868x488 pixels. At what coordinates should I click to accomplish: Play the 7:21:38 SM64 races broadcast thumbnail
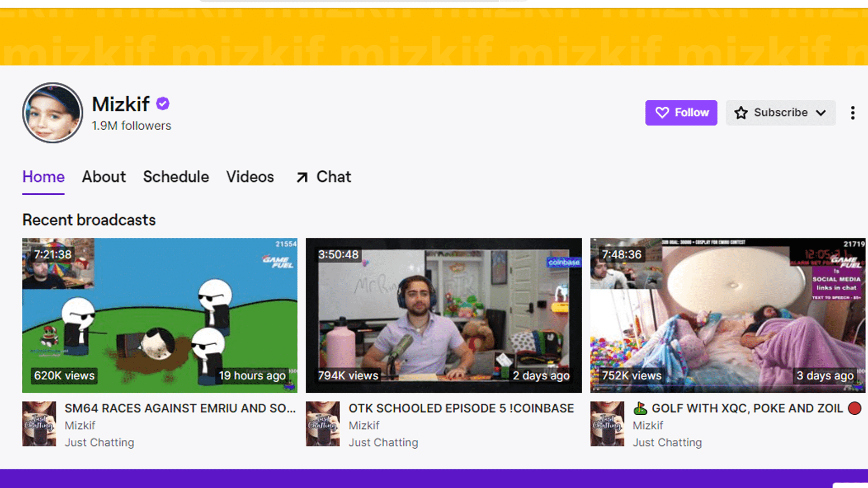pyautogui.click(x=160, y=315)
